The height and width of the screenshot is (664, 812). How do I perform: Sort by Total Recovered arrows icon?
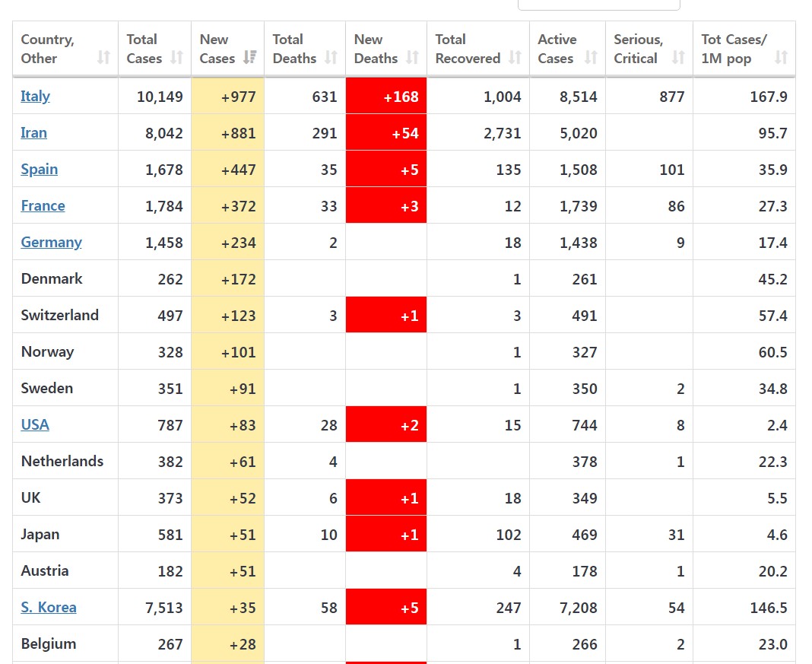[515, 58]
